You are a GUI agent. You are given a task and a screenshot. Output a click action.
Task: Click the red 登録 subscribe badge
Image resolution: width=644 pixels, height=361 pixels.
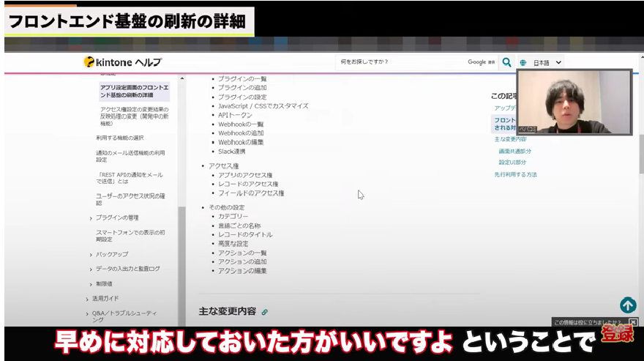coord(618,333)
